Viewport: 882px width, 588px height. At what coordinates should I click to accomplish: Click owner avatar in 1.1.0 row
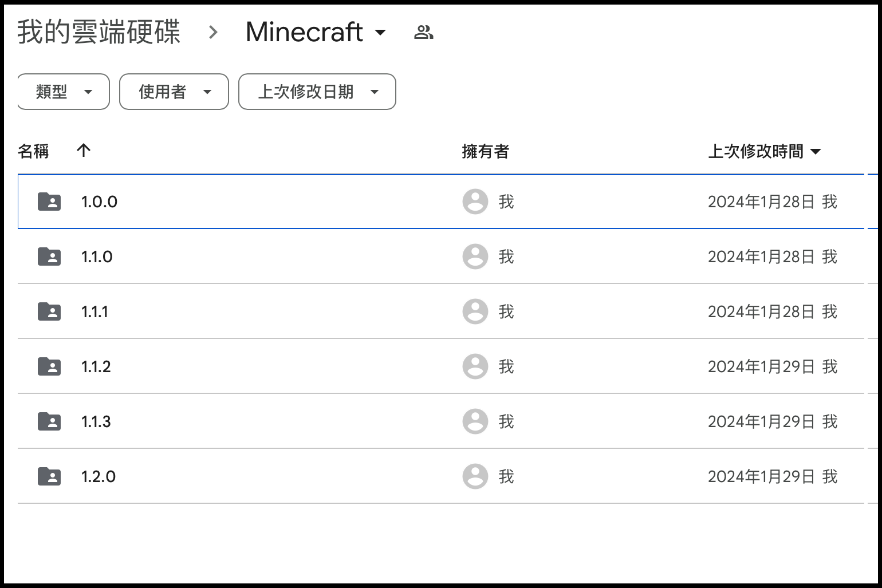click(x=475, y=256)
